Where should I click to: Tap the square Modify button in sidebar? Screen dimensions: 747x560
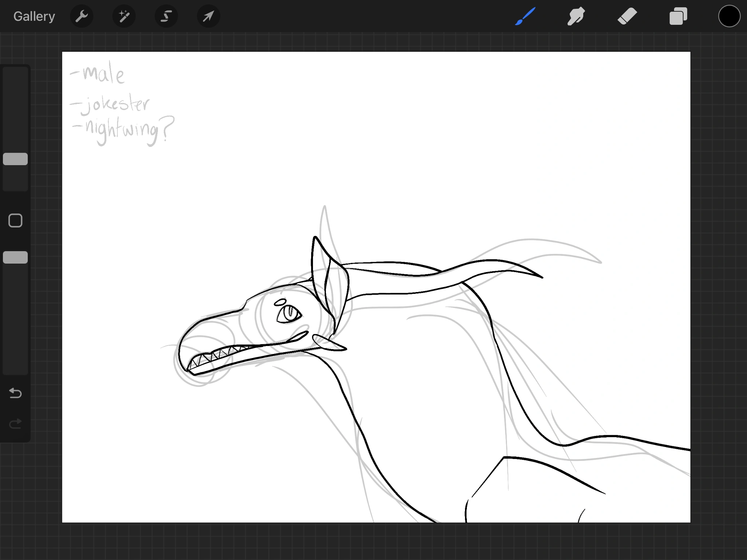click(x=15, y=221)
